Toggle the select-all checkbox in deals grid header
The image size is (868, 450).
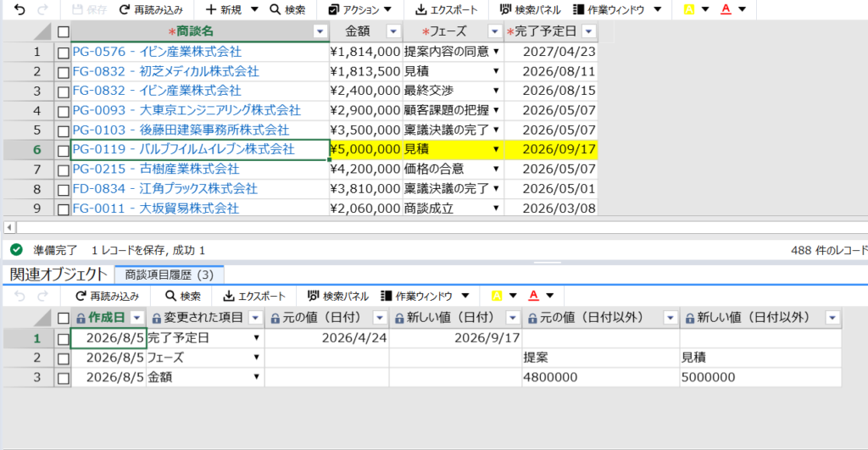[x=63, y=32]
